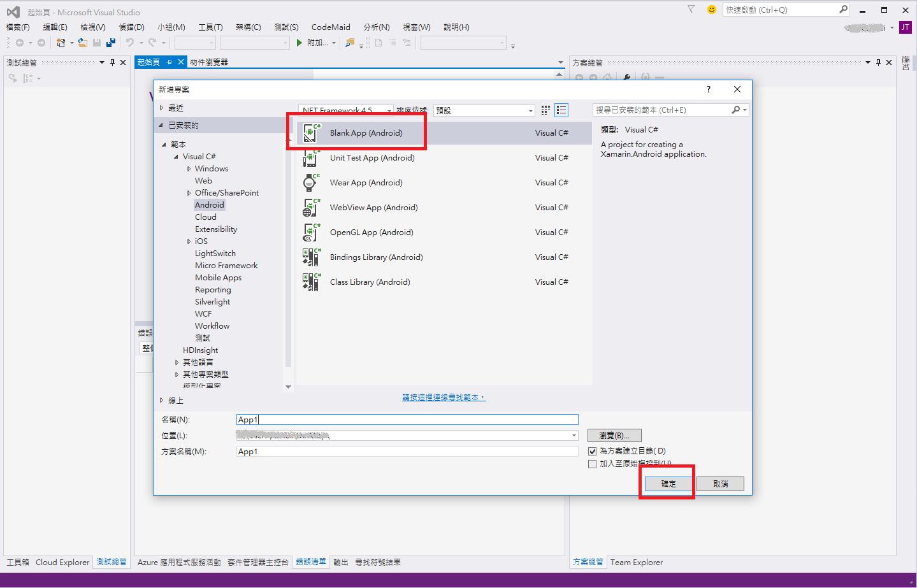The height and width of the screenshot is (588, 917).
Task: Expand the 最近 section
Action: point(162,108)
